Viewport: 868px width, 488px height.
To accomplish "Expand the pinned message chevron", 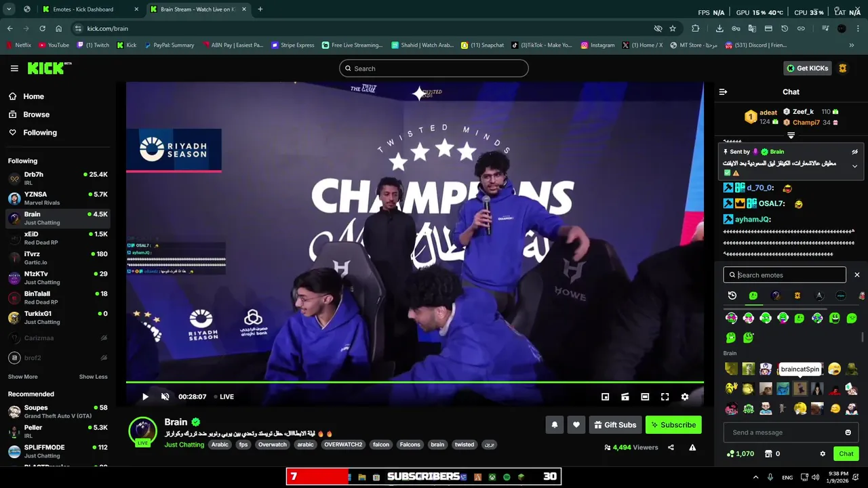I will [x=854, y=166].
